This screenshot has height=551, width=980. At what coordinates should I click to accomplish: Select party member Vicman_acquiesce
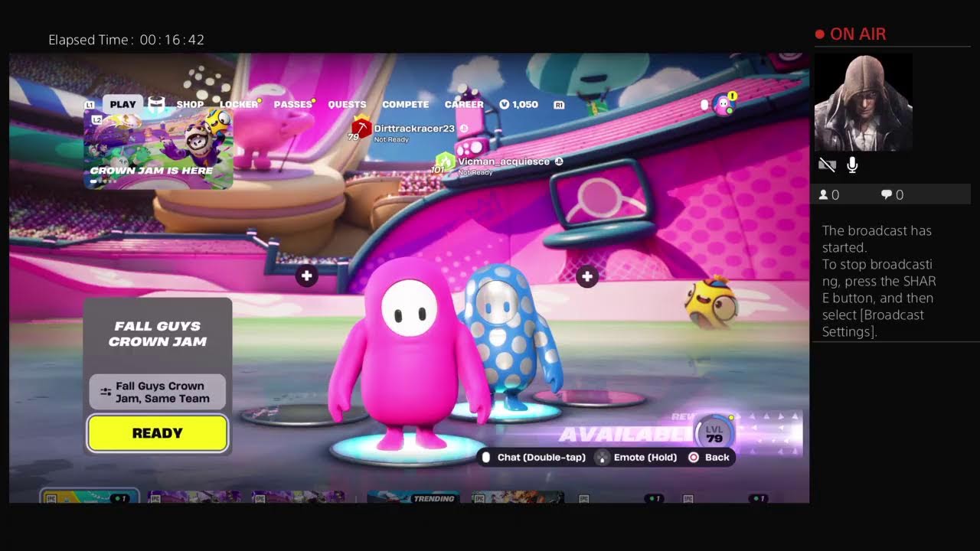click(503, 161)
